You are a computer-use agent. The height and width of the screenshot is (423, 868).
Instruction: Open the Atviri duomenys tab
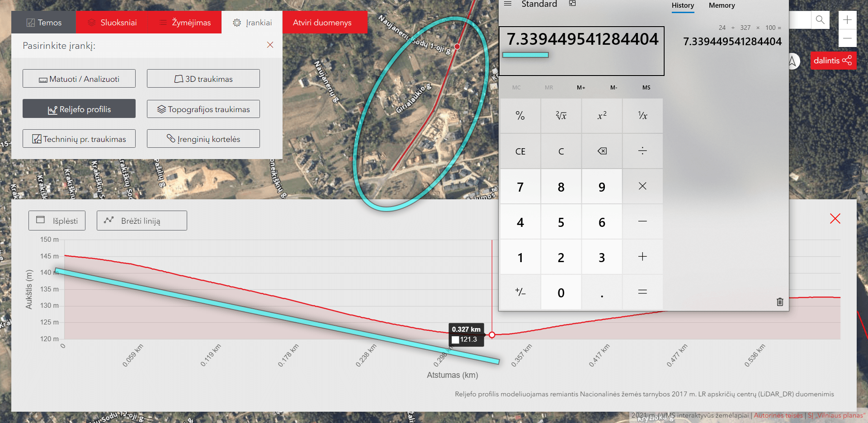tap(322, 23)
